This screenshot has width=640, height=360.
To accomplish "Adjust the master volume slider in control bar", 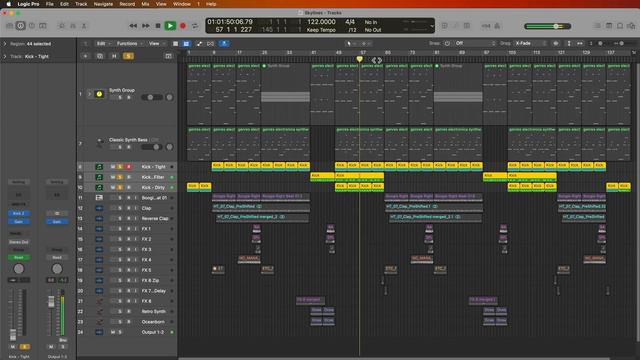I will pos(548,26).
